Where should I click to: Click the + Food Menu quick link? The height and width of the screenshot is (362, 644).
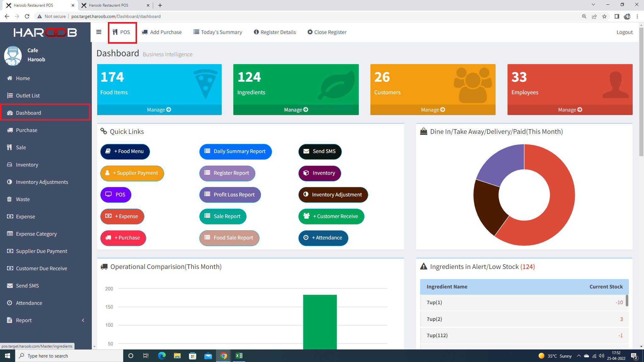click(x=125, y=151)
